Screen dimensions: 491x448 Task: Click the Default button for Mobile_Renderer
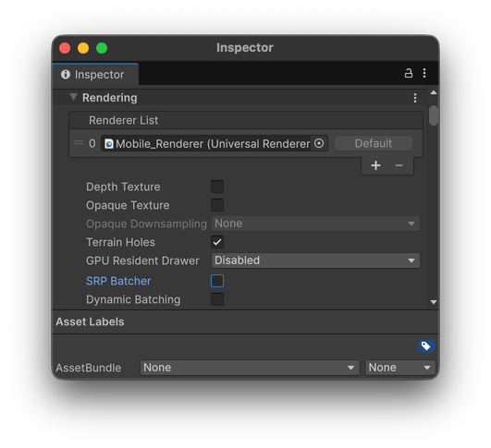click(373, 143)
